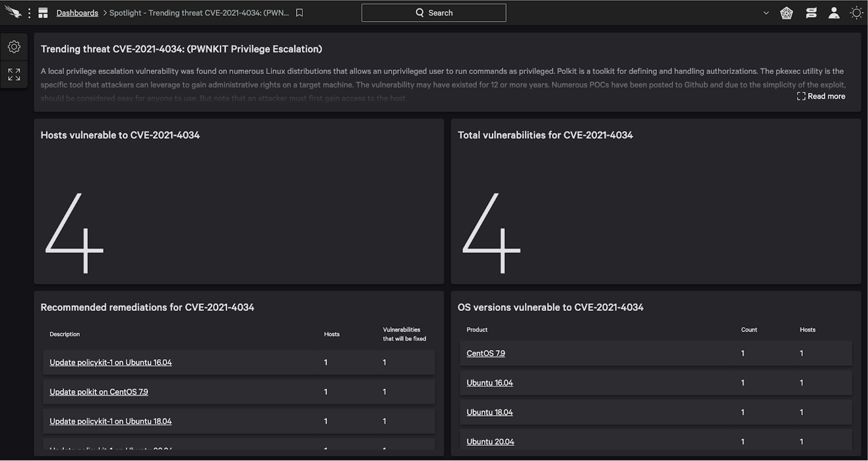The width and height of the screenshot is (868, 461).
Task: Toggle the light/dark theme sun icon
Action: 856,13
